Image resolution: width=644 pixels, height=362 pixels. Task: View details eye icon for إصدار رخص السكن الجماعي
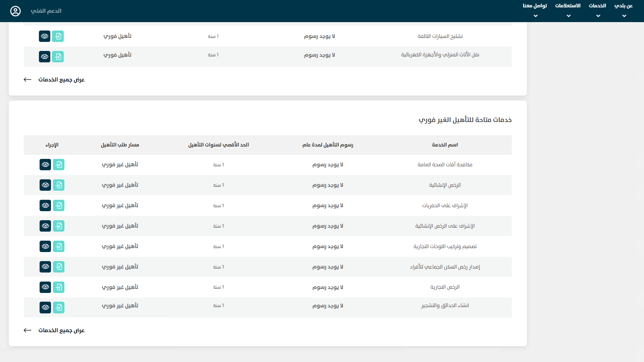45,267
